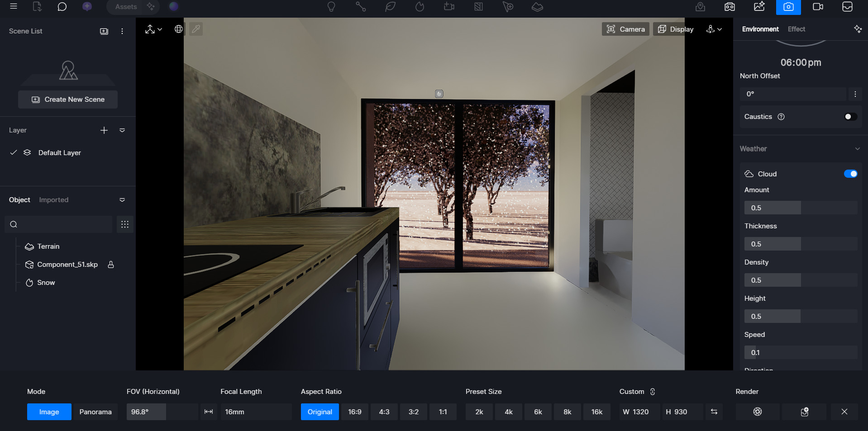The width and height of the screenshot is (868, 431).
Task: Enable the Caustics toggle
Action: click(x=850, y=117)
